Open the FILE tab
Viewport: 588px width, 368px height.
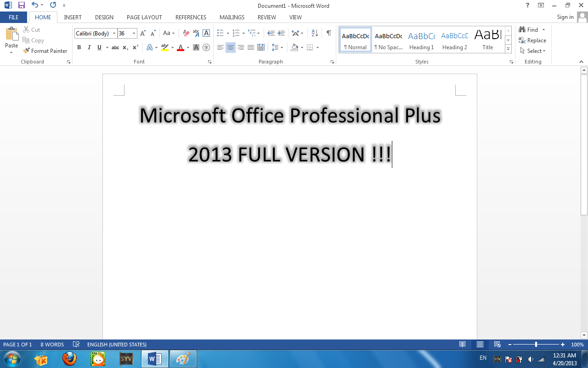click(x=14, y=17)
